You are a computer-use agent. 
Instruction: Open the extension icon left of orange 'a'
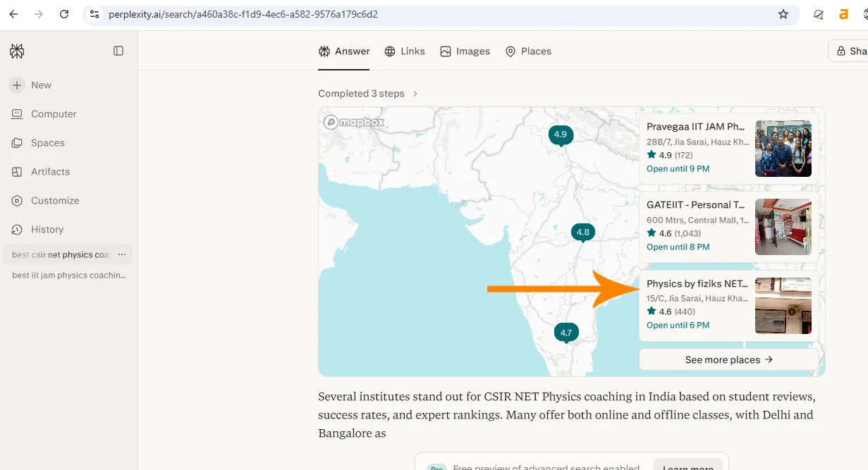(819, 14)
